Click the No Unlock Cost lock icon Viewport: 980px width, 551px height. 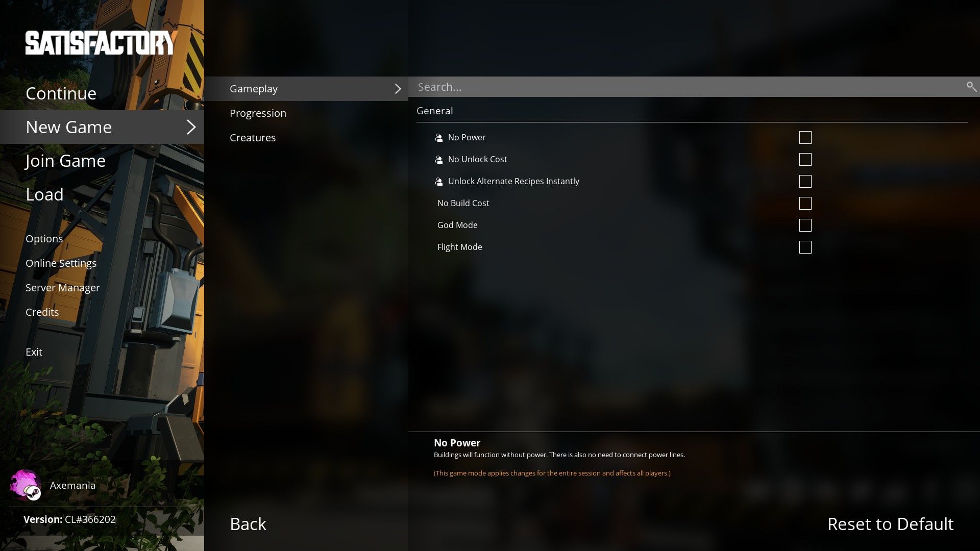[439, 160]
